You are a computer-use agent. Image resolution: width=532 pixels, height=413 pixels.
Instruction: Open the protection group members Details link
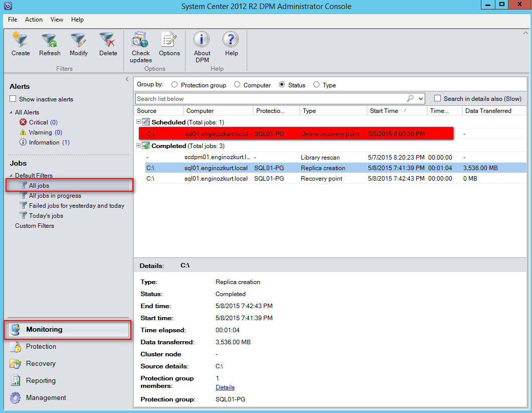click(x=225, y=387)
